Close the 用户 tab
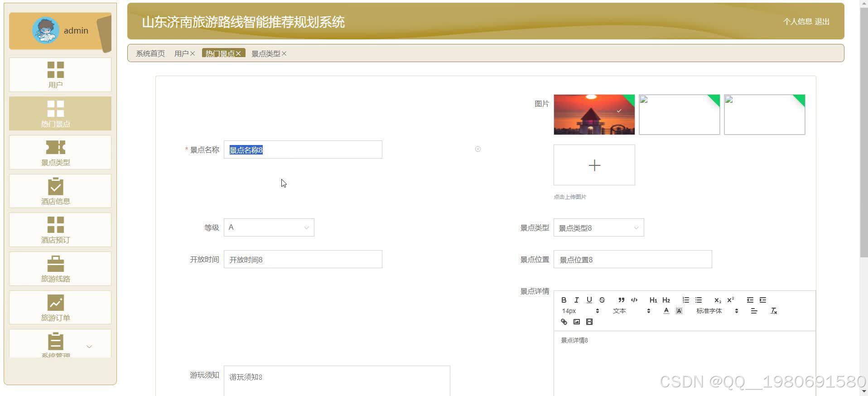 click(x=193, y=53)
